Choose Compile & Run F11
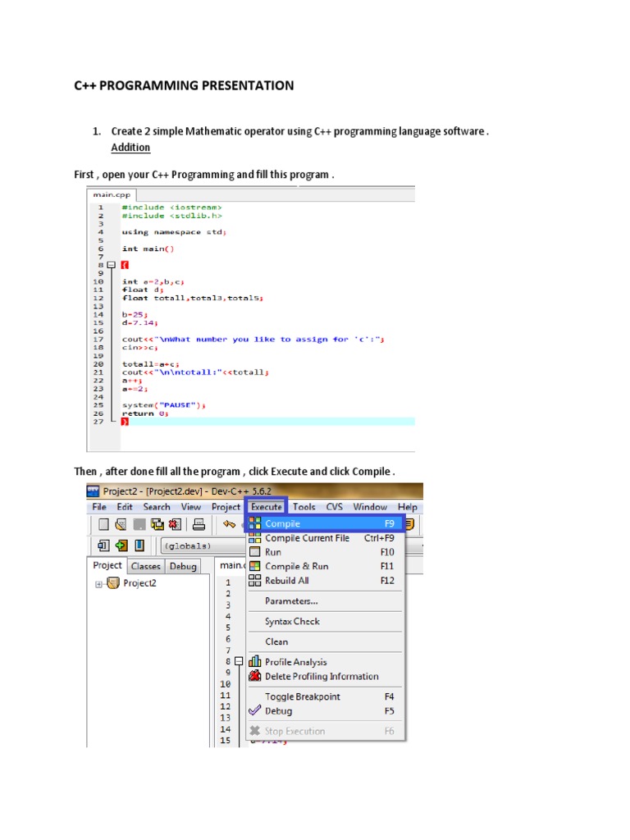 tap(325, 566)
